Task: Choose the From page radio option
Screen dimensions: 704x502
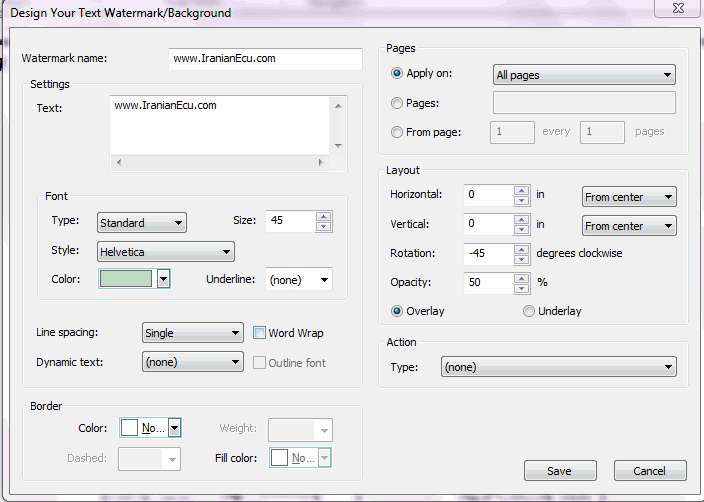Action: click(398, 131)
